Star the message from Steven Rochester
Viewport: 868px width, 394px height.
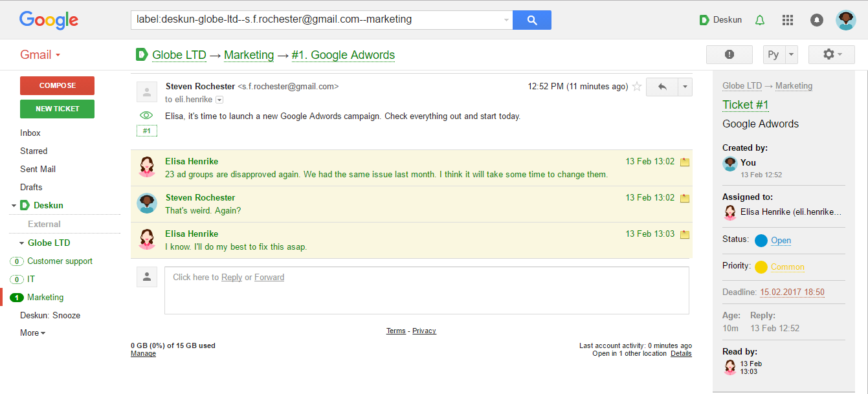(x=637, y=87)
